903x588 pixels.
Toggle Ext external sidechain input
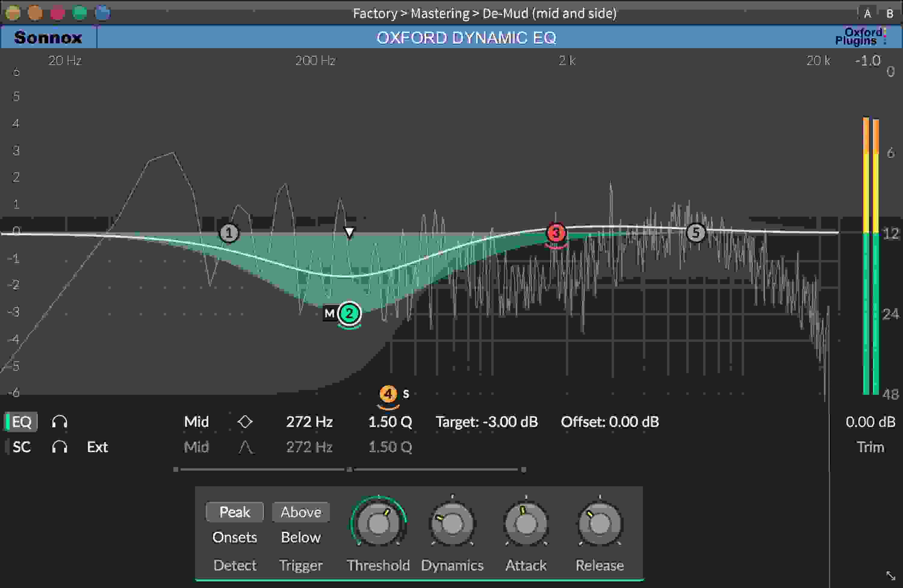pos(98,447)
